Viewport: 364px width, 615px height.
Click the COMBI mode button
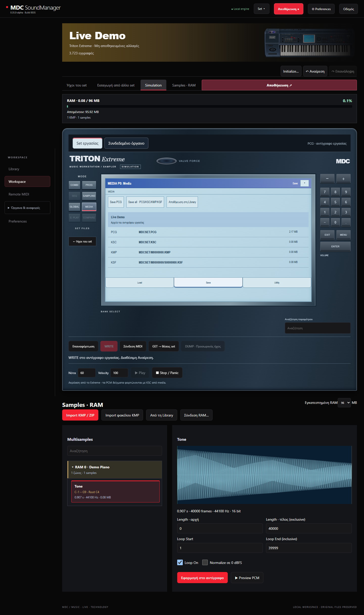[x=74, y=185]
